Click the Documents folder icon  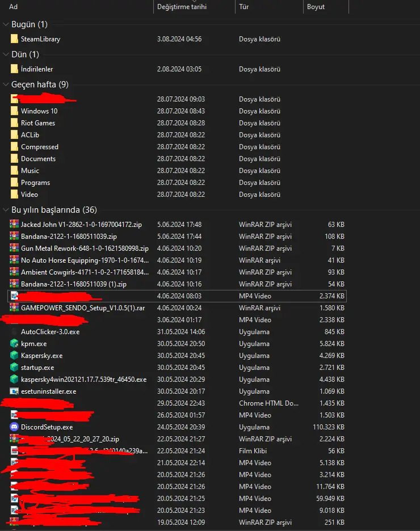click(14, 159)
